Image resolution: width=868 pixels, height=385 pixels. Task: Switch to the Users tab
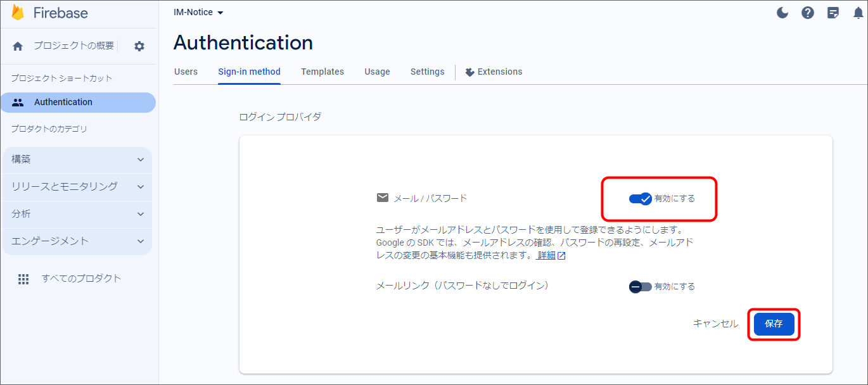[186, 72]
